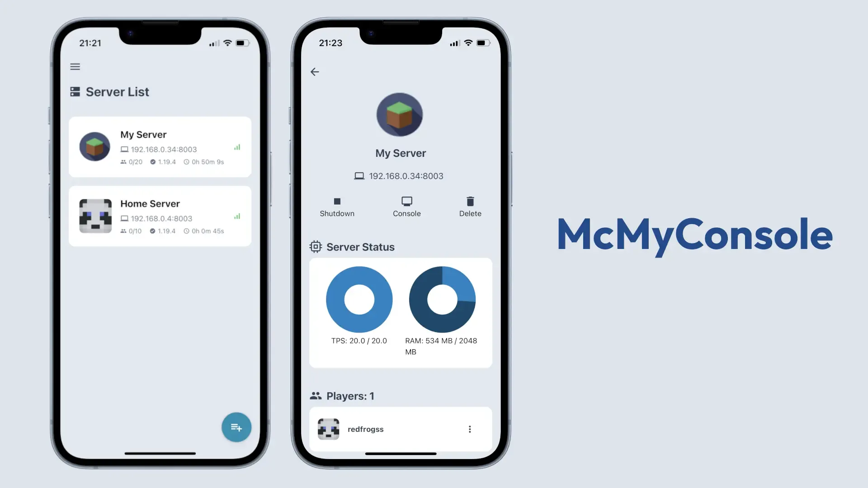Click redfrogss player thumbnail

pos(329,428)
